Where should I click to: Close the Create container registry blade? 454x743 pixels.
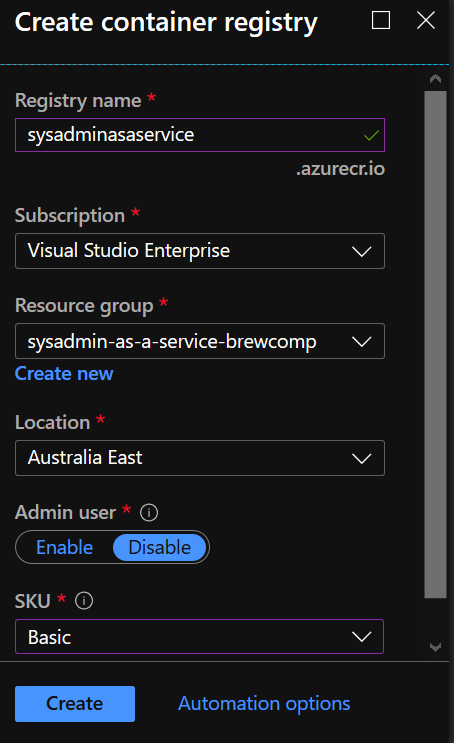(426, 20)
